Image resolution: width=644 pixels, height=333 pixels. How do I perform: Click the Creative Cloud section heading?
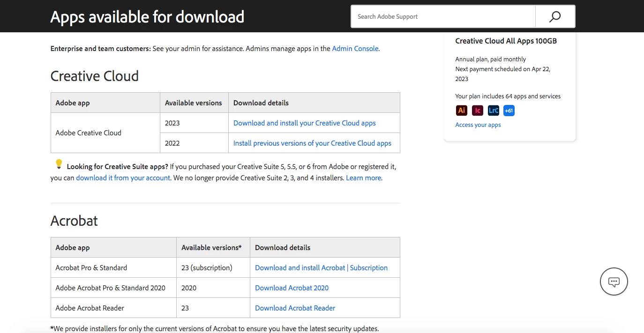click(95, 76)
